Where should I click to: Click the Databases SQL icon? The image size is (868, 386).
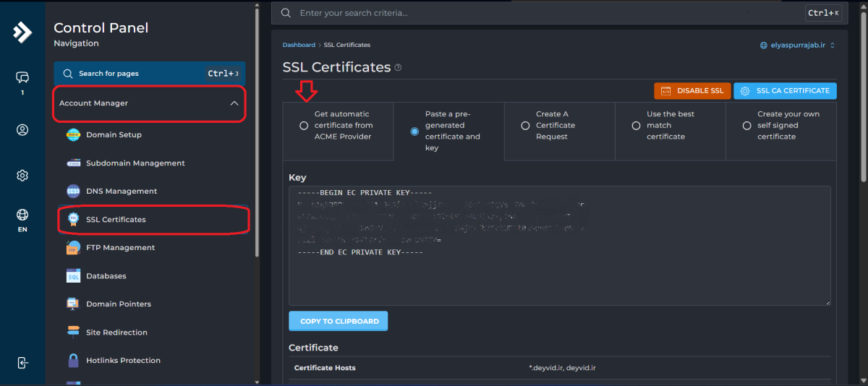click(x=73, y=276)
